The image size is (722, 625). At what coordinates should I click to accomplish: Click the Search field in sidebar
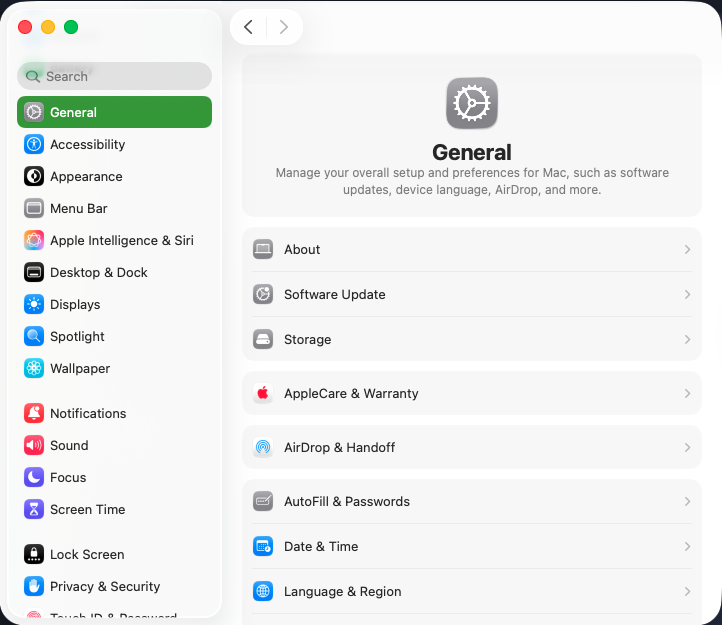click(114, 76)
